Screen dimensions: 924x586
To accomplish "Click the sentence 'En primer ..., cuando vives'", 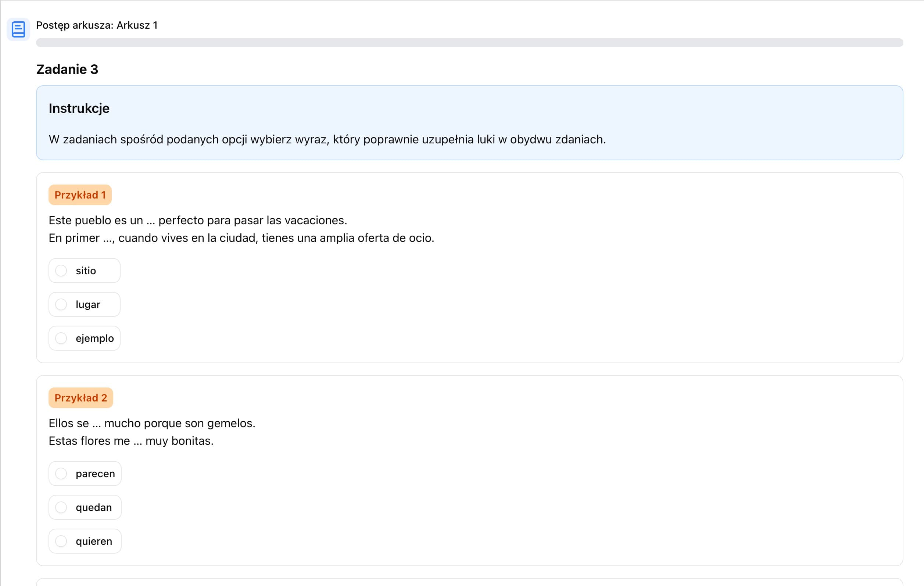I will tap(241, 238).
